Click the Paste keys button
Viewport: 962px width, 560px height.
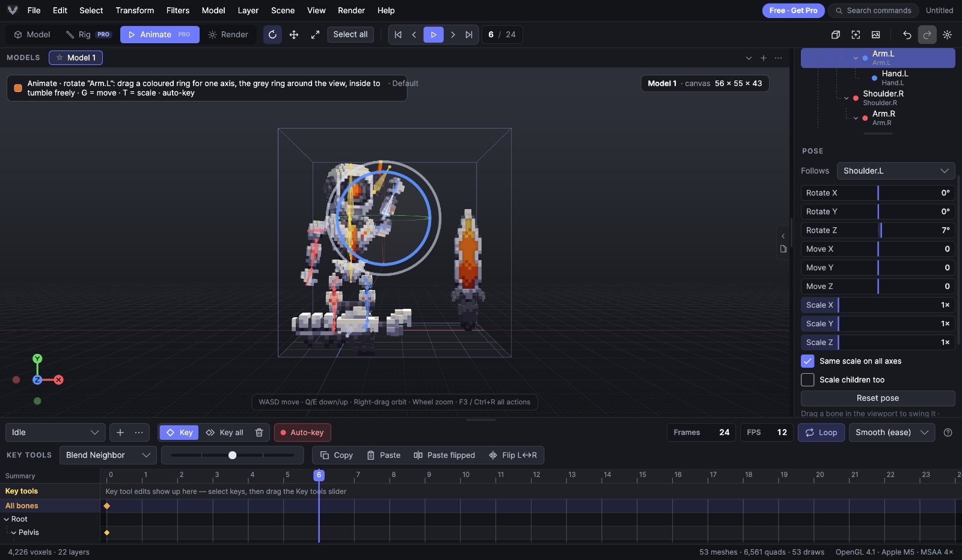(x=384, y=455)
